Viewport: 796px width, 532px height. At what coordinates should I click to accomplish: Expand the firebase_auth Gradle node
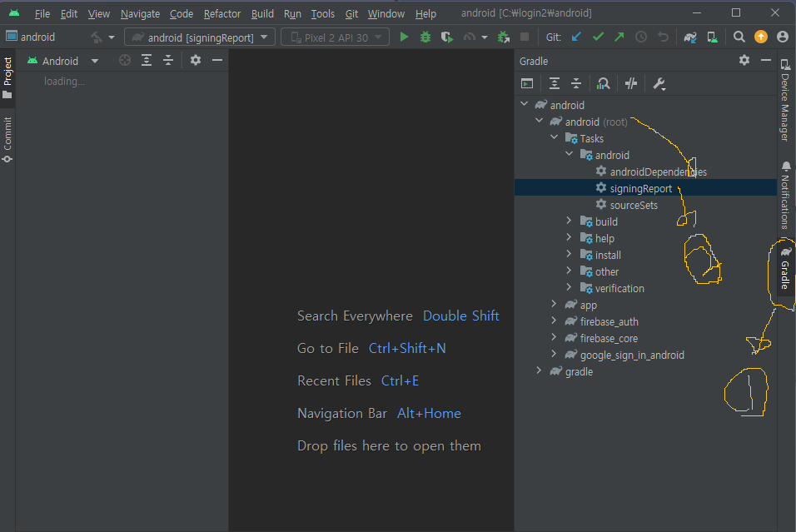[554, 321]
